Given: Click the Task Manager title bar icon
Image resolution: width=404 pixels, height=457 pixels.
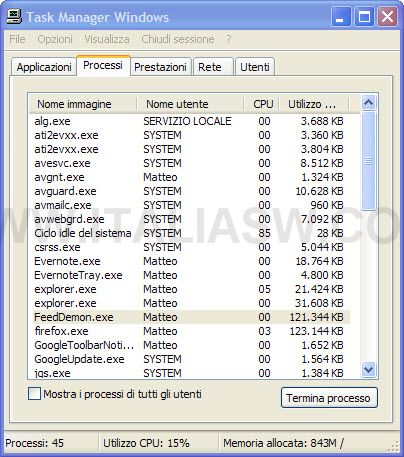Looking at the screenshot, I should pyautogui.click(x=14, y=17).
